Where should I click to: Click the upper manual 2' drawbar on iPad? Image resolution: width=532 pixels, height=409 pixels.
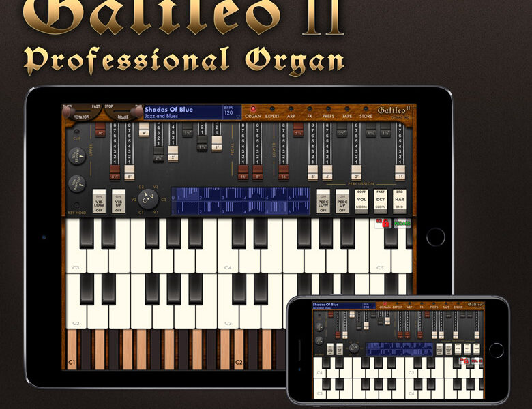(x=173, y=153)
